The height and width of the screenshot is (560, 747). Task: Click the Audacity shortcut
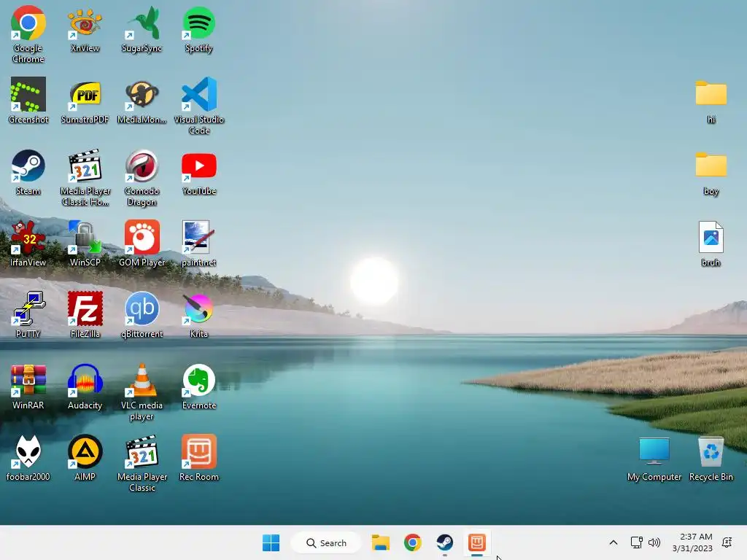point(85,386)
